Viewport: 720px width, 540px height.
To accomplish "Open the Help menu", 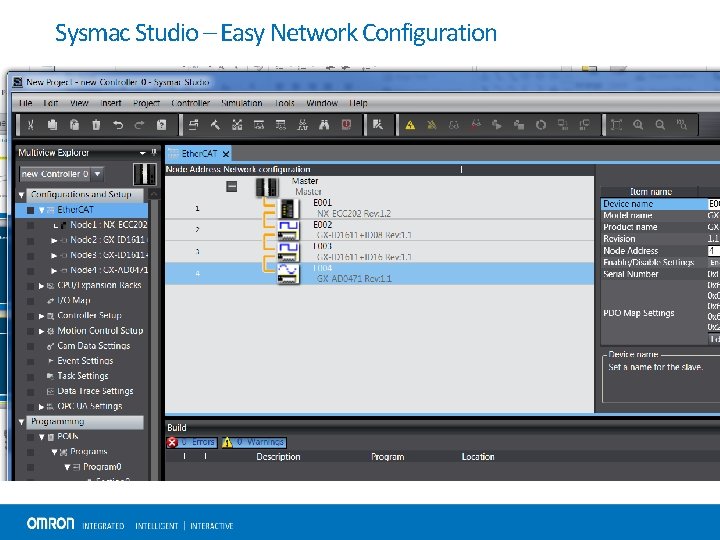I will (x=358, y=103).
